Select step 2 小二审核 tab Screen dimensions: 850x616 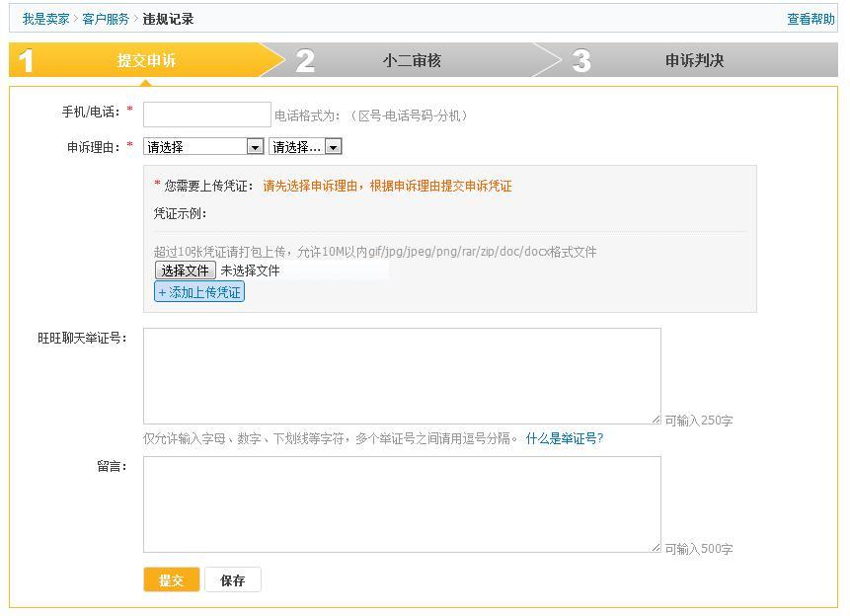coord(412,60)
